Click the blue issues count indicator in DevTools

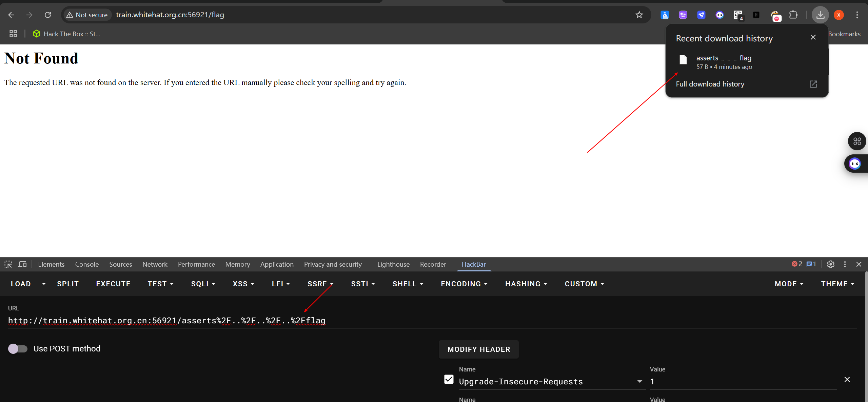[811, 264]
